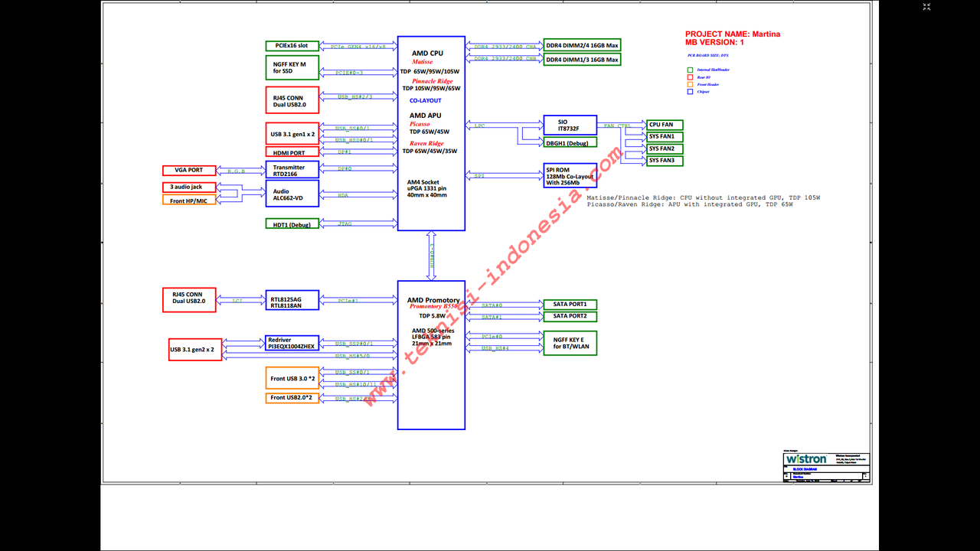Click the SPI ROM 128Mb block
This screenshot has width=980, height=551.
point(570,176)
